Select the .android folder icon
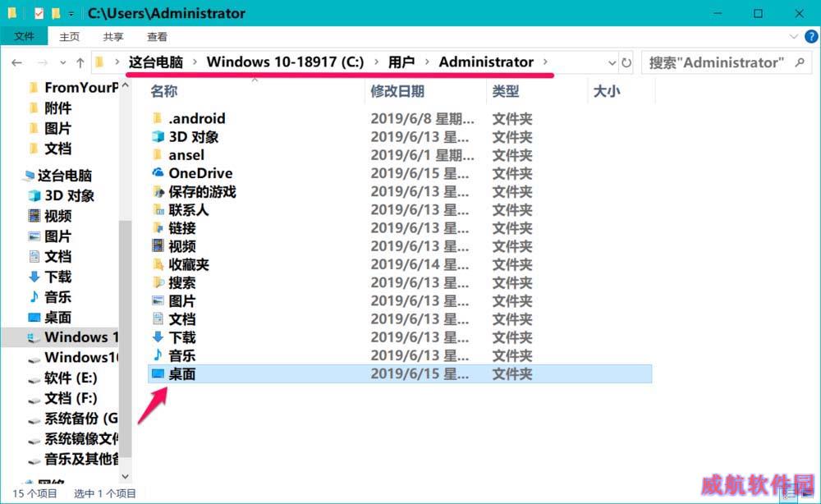821x504 pixels. coord(158,117)
